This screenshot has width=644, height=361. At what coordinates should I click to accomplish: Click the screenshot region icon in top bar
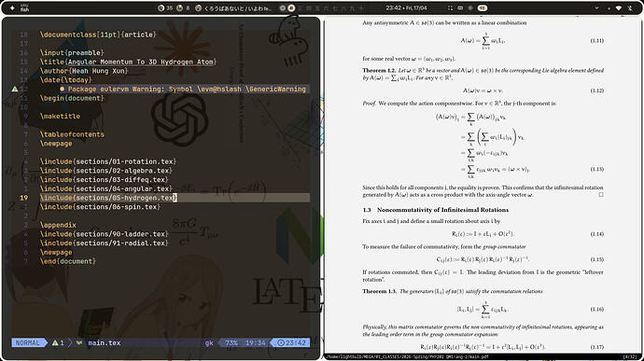450,7
